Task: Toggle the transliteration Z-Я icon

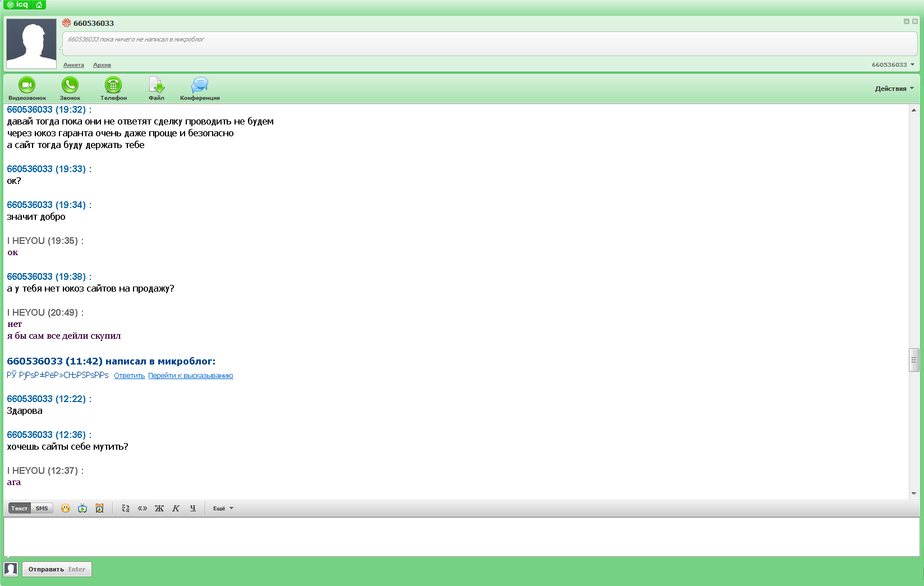Action: pos(126,509)
